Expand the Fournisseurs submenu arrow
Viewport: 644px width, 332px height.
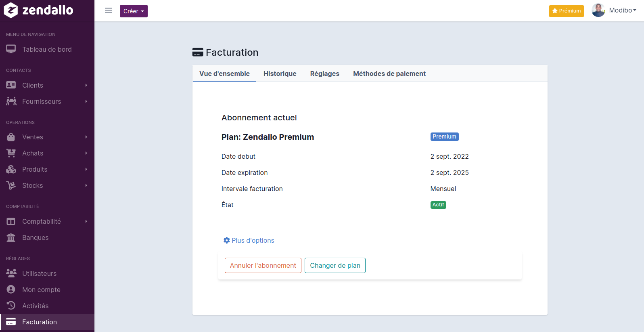point(86,101)
